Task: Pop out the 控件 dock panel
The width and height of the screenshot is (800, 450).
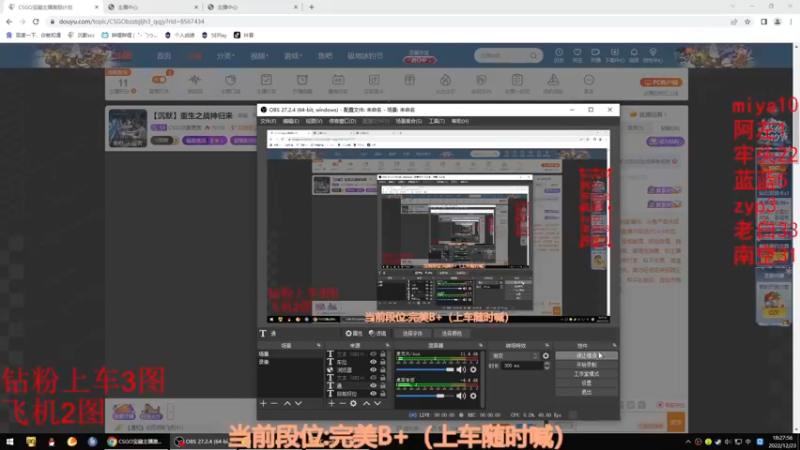Action: point(614,345)
